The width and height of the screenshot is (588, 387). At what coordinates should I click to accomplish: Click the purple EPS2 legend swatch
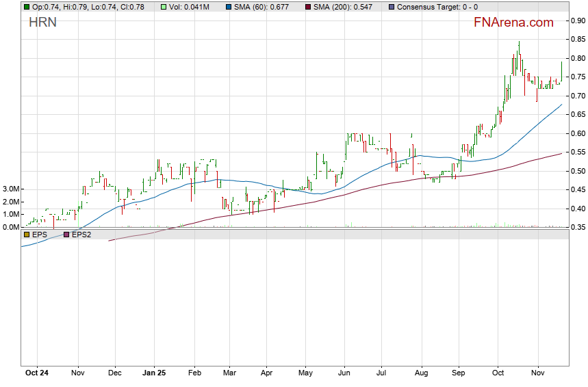tap(66, 235)
